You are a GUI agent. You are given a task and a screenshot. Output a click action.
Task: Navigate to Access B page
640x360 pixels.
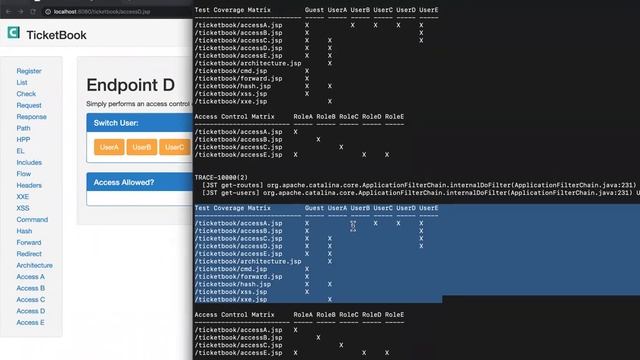(31, 288)
